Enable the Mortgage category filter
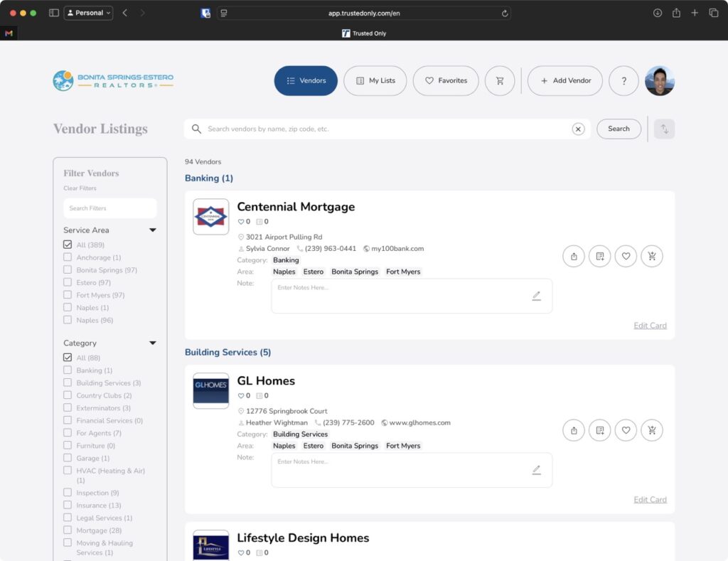 pyautogui.click(x=68, y=530)
